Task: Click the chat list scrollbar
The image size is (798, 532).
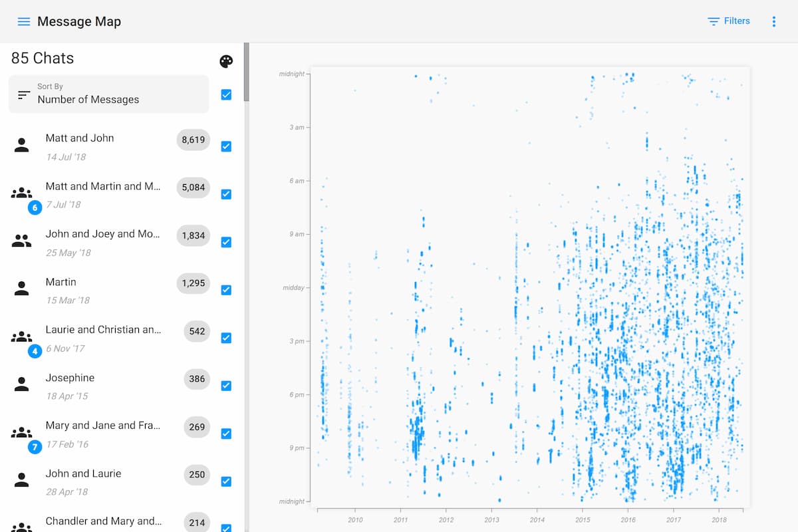Action: click(x=247, y=73)
